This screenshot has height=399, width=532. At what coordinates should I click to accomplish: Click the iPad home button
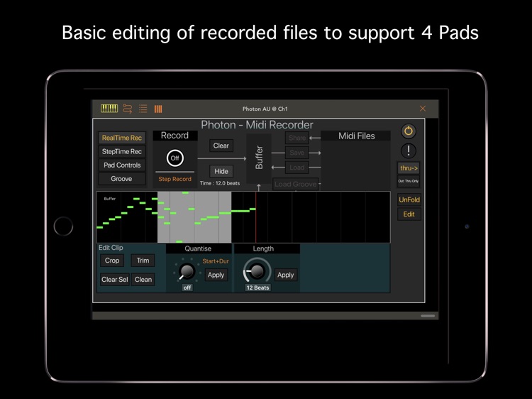[63, 226]
